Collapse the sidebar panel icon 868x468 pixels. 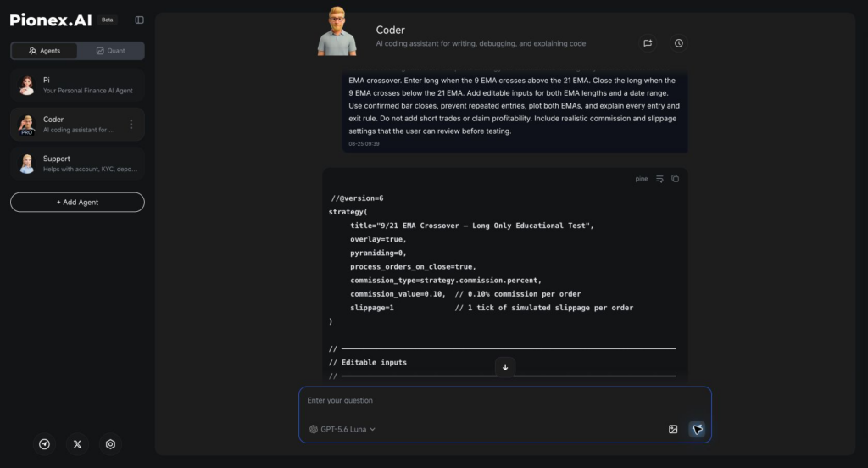coord(140,20)
